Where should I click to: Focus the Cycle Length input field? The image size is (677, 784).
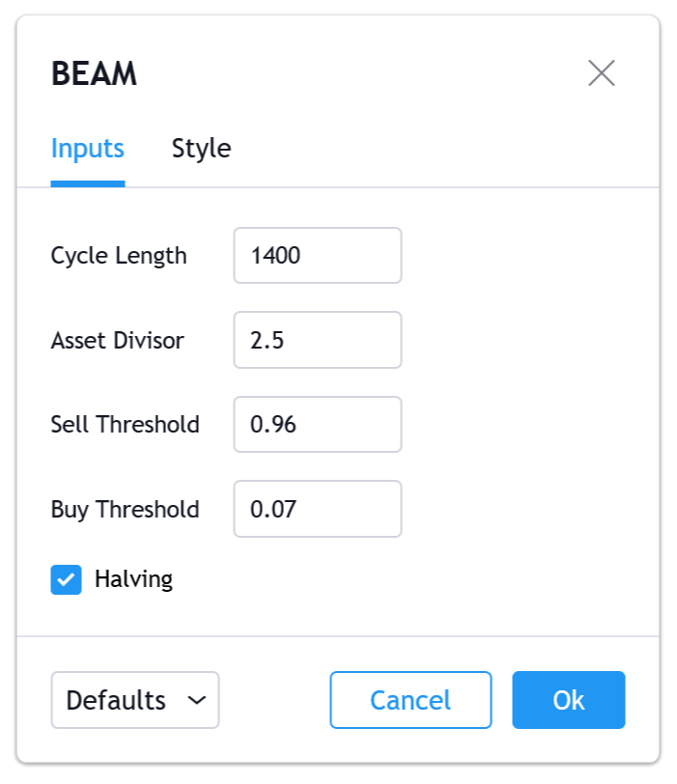[x=317, y=256]
